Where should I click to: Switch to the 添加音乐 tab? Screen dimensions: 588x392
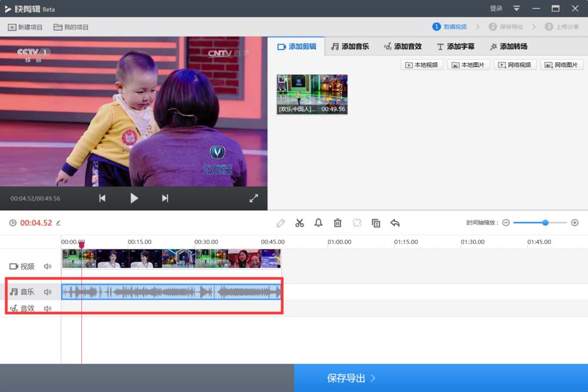[350, 46]
